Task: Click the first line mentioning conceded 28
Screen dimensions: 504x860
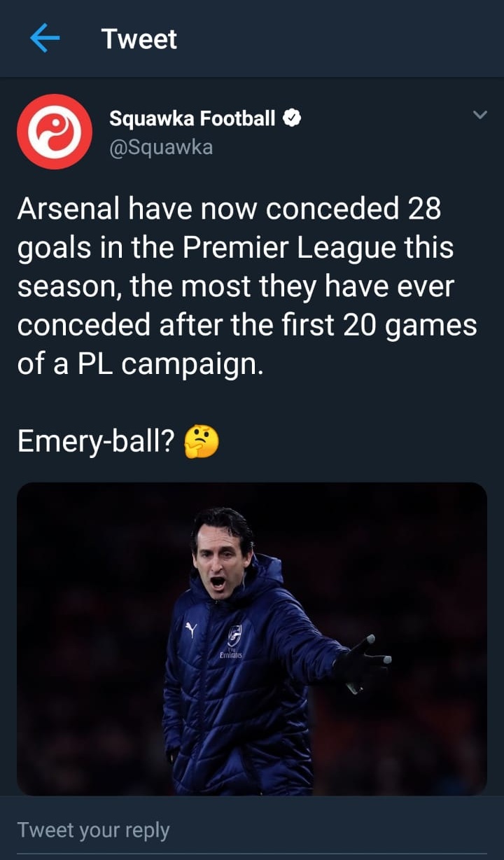Action: pyautogui.click(x=228, y=209)
